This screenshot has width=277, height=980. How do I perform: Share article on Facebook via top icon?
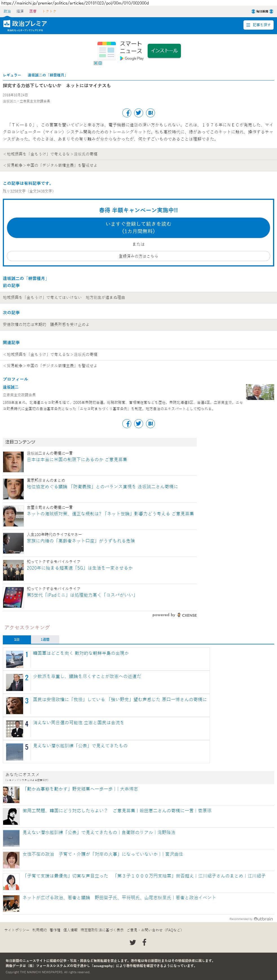127,113
